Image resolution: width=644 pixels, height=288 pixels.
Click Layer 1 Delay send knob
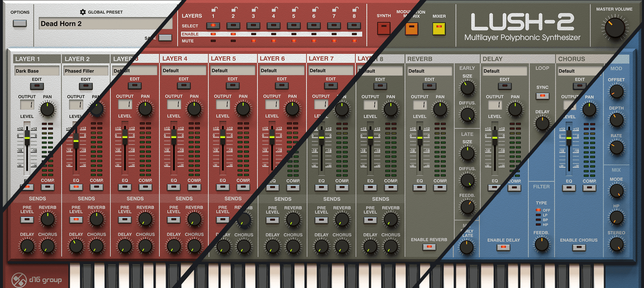27,246
